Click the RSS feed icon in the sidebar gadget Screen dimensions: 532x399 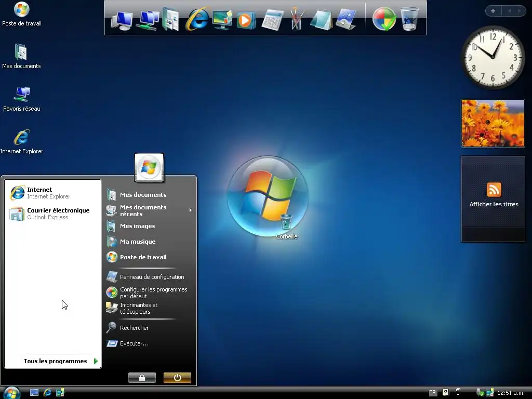coord(494,190)
